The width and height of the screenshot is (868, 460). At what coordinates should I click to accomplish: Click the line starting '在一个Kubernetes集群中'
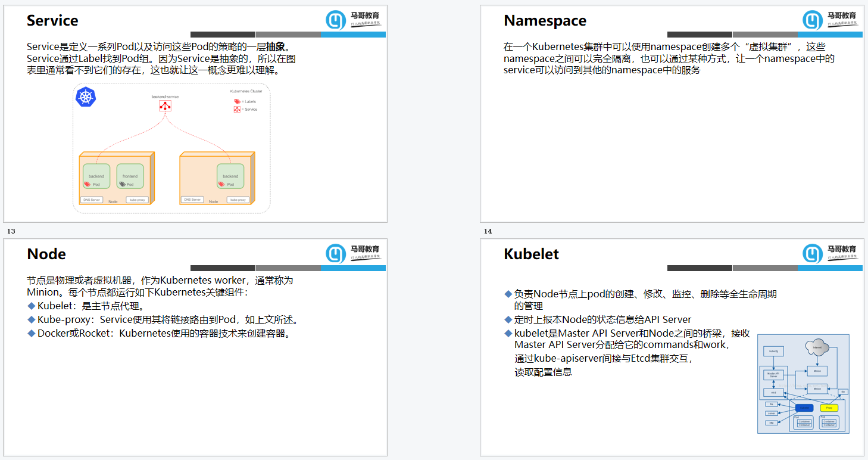[x=664, y=46]
